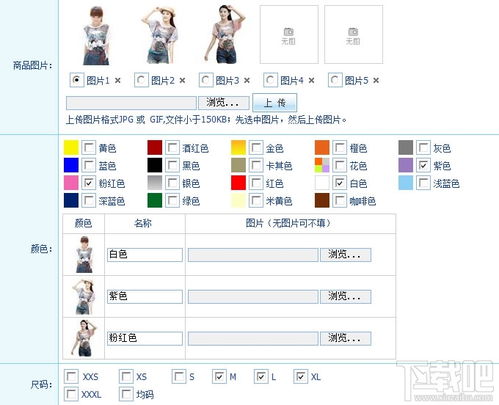Tick the XXS size checkbox
This screenshot has width=499, height=405.
[x=71, y=376]
